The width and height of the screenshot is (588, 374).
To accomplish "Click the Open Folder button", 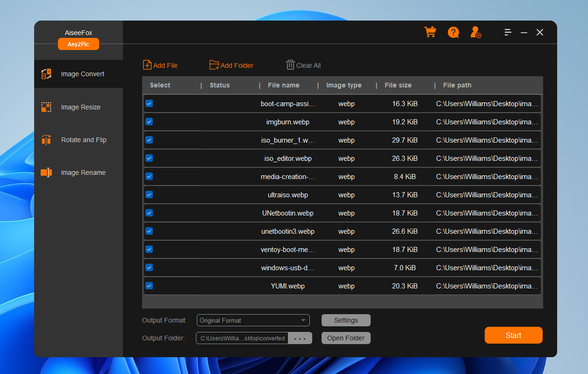I will point(346,338).
